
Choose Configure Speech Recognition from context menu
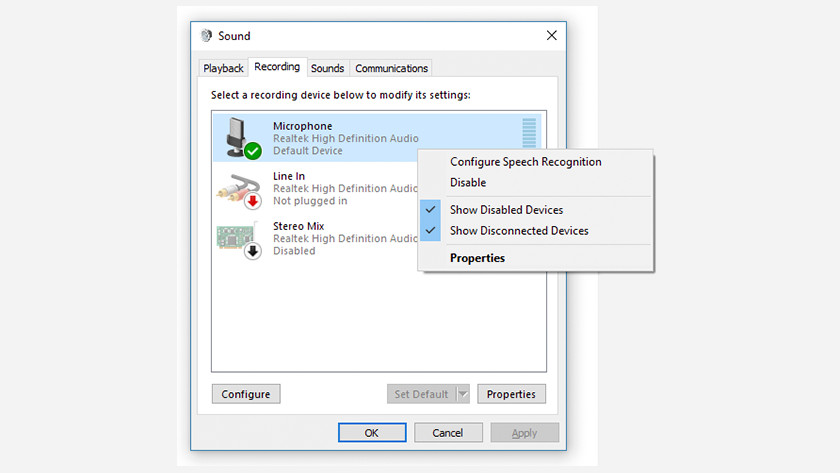[526, 162]
